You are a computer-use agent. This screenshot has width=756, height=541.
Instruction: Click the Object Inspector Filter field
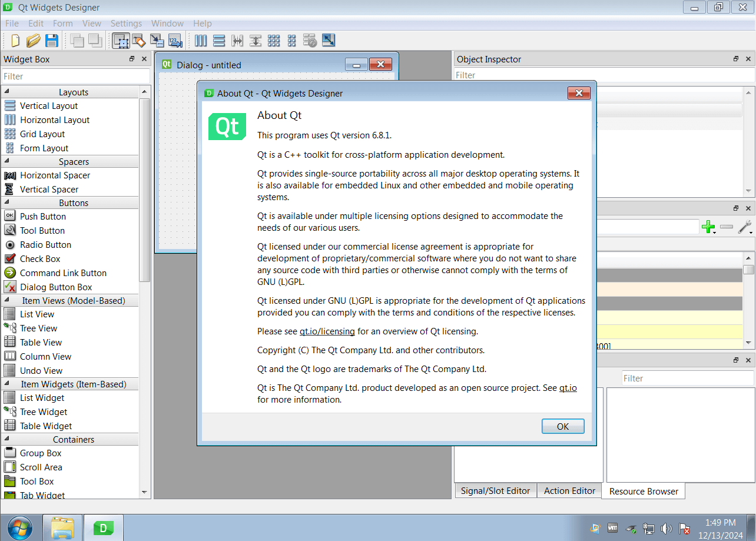pyautogui.click(x=604, y=75)
